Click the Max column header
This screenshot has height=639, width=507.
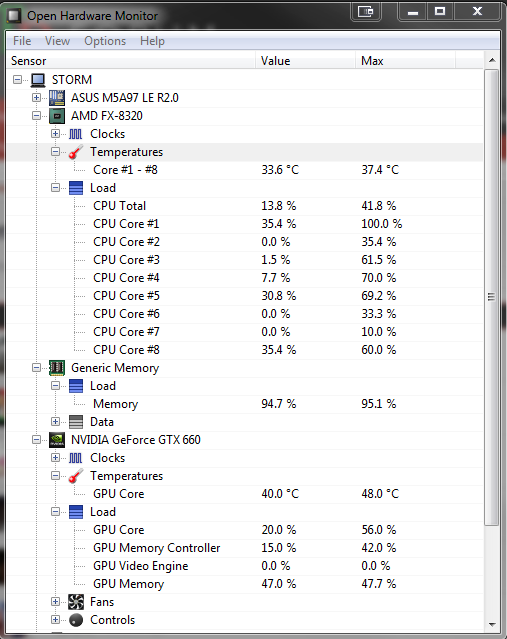pyautogui.click(x=405, y=61)
